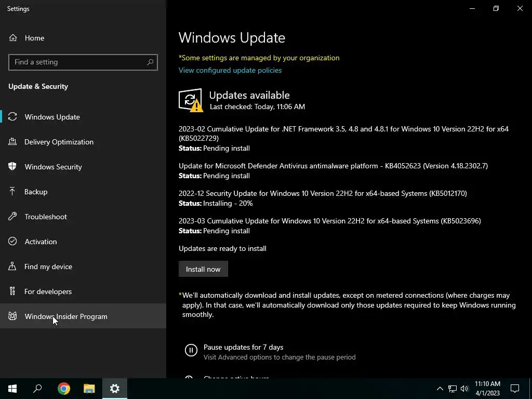Viewport: 532px width, 399px height.
Task: Click the Updates available status icon with warning
Action: click(191, 100)
